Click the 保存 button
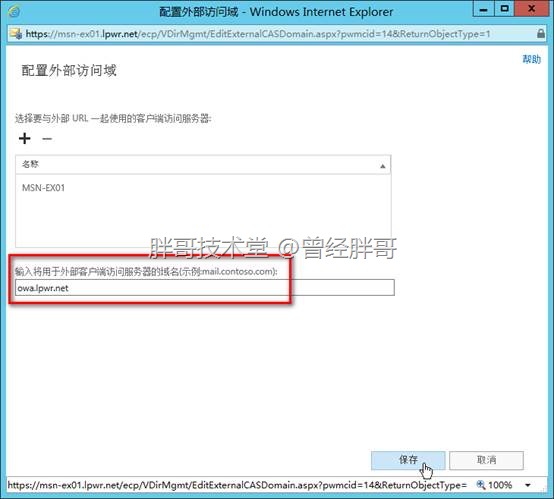 [x=408, y=460]
